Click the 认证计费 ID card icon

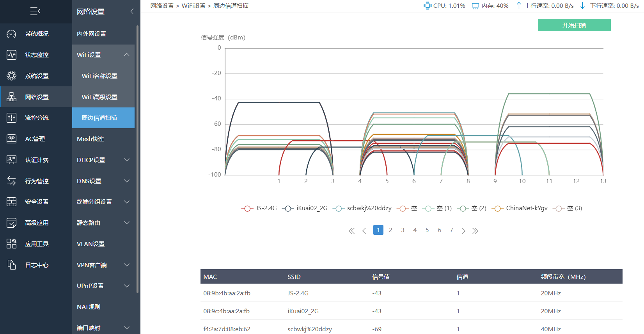[x=11, y=160]
